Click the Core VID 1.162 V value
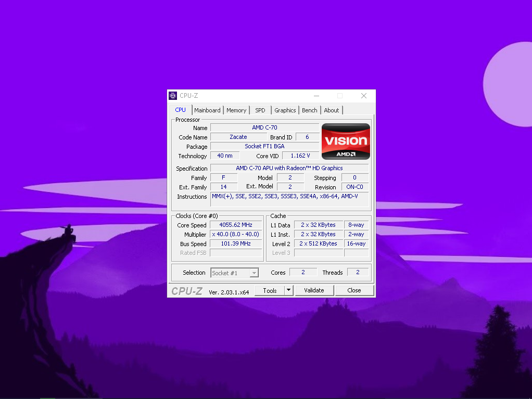Viewport: 532px width, 399px height. (300, 156)
